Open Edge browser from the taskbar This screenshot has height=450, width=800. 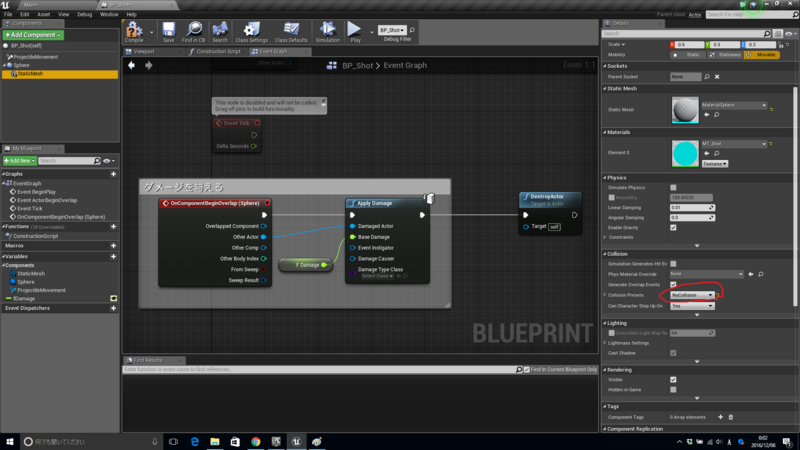194,441
